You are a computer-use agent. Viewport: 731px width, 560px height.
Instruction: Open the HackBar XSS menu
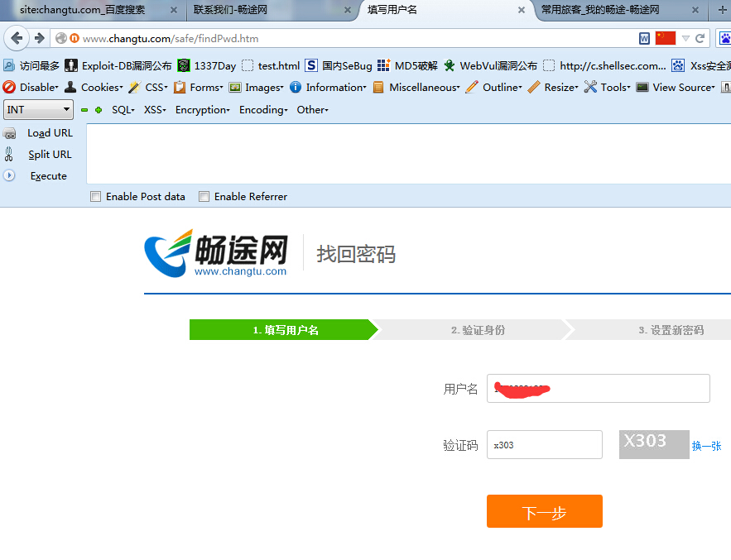pos(155,110)
